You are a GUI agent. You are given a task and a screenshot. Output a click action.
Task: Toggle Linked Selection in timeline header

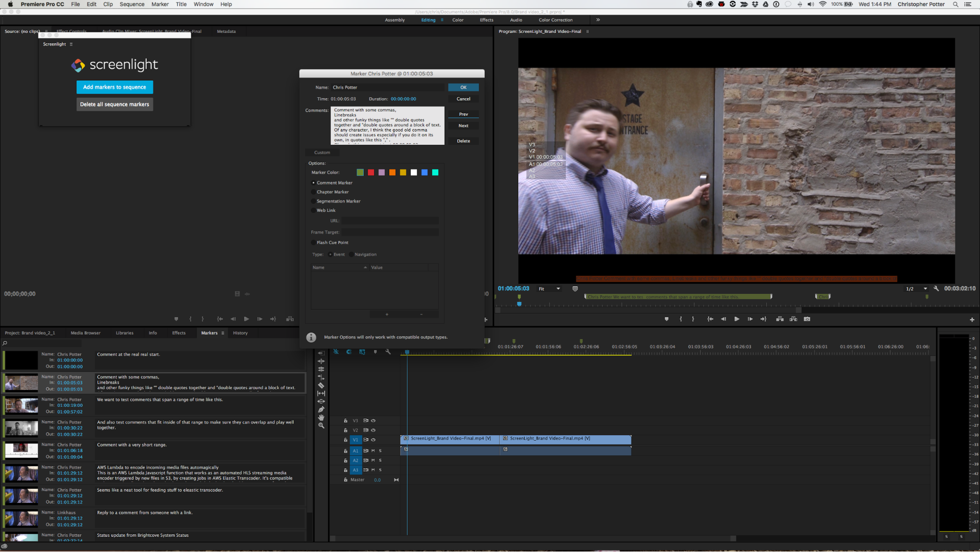pyautogui.click(x=362, y=352)
